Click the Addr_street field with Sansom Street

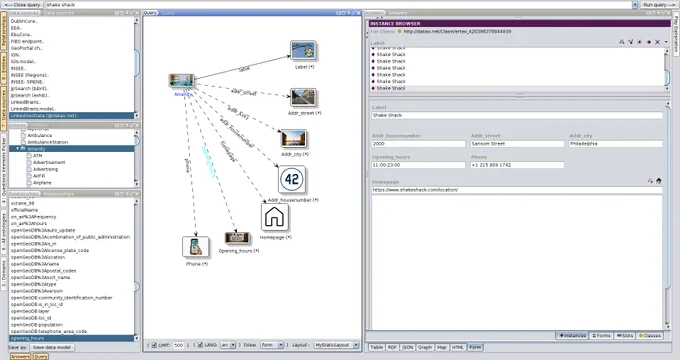coord(517,144)
